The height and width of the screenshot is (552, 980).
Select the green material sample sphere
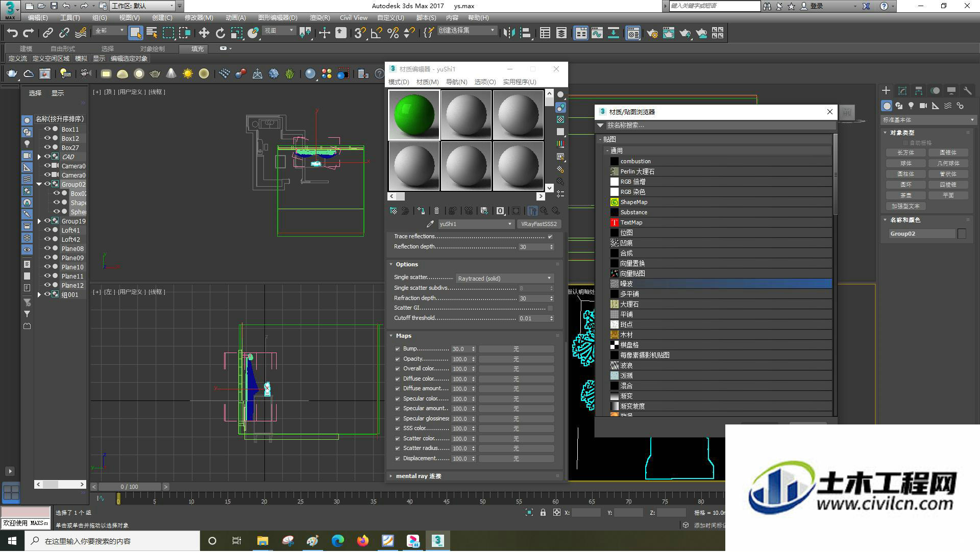click(414, 115)
